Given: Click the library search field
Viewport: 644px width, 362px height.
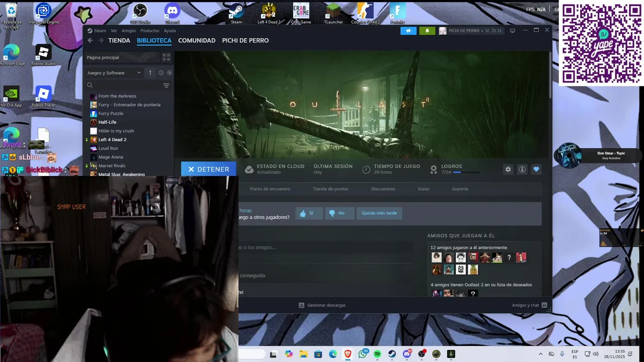Looking at the screenshot, I should click(x=124, y=85).
